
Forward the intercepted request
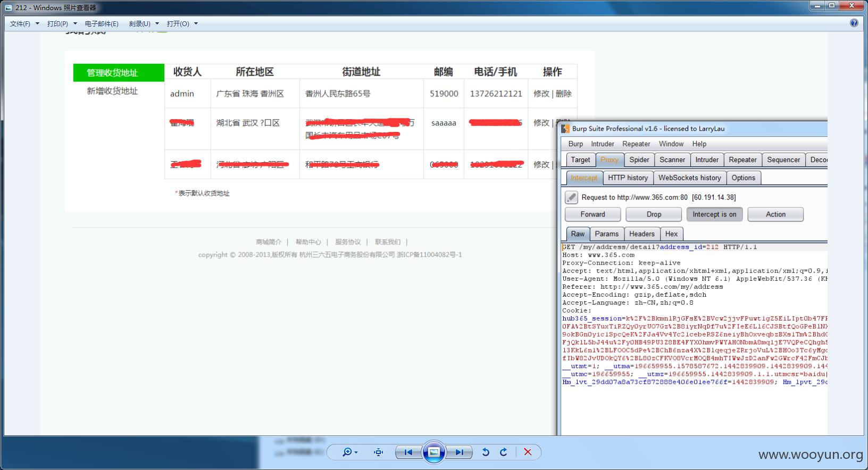(593, 214)
